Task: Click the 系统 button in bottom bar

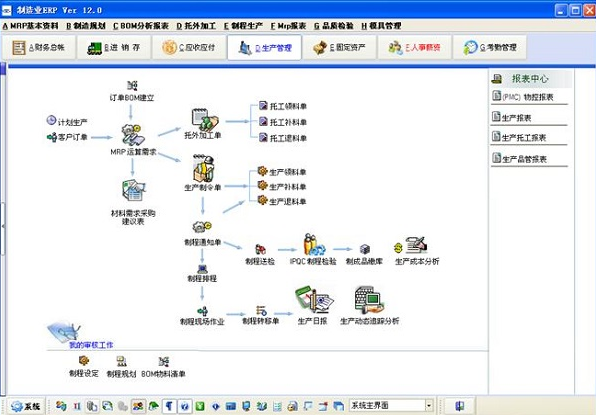Action: (x=27, y=406)
